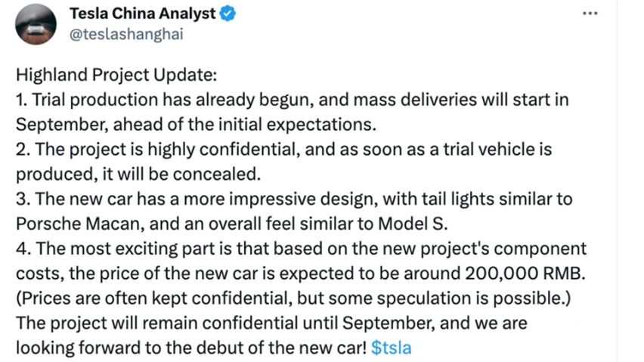Follow the $tsla cashtag link
The height and width of the screenshot is (362, 644).
[x=391, y=348]
